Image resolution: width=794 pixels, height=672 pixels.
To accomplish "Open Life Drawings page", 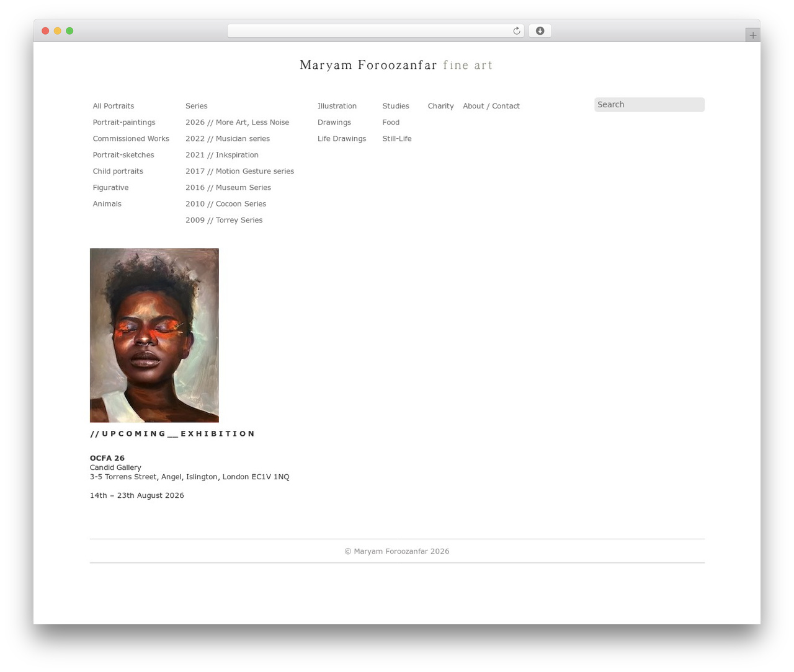I will click(x=342, y=139).
